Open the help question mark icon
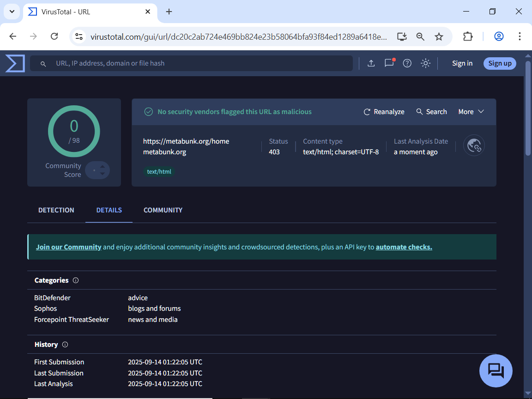This screenshot has height=399, width=532. click(x=407, y=63)
